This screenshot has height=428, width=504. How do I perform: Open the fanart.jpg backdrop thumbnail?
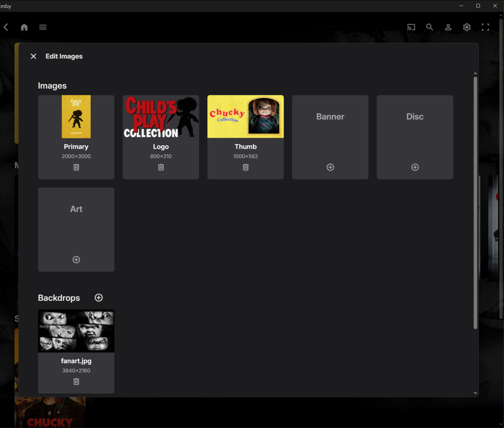pyautogui.click(x=76, y=331)
